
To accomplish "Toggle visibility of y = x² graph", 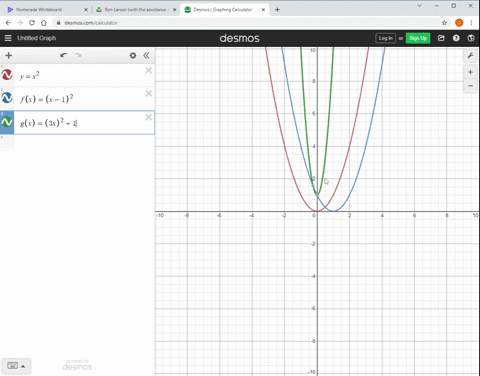I will [x=7, y=75].
